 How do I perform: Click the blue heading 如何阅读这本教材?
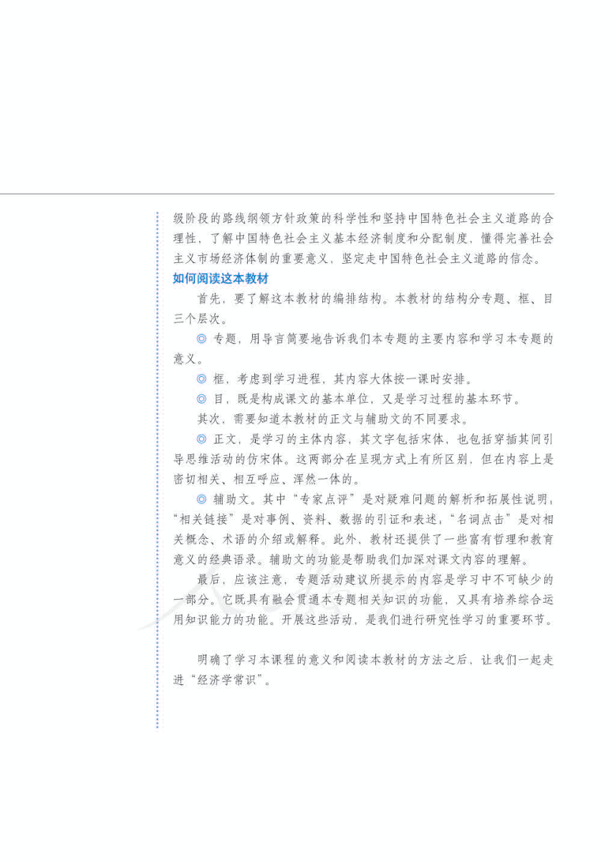coord(221,279)
